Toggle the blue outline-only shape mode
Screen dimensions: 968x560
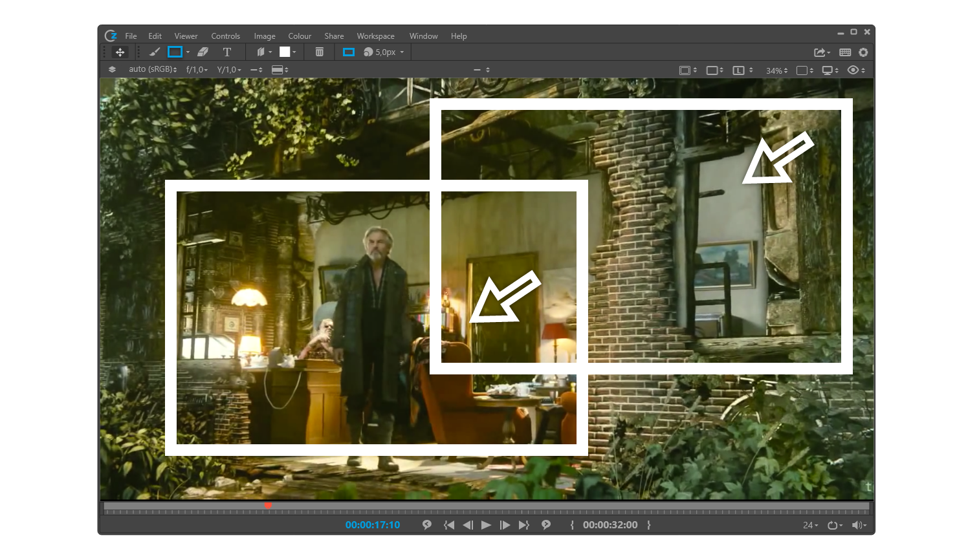tap(349, 52)
